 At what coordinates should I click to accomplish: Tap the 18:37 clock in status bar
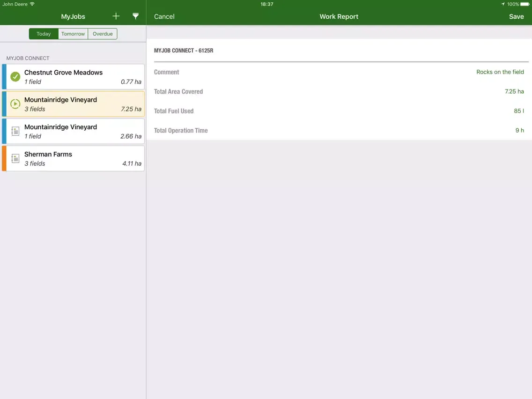(266, 4)
